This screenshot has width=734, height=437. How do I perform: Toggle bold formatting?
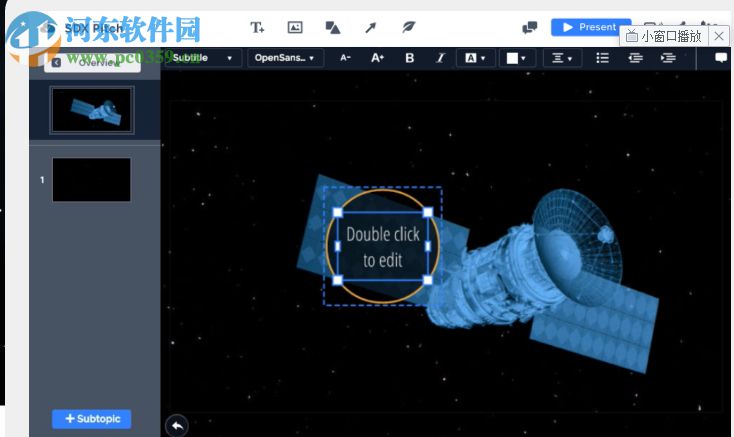coord(410,58)
